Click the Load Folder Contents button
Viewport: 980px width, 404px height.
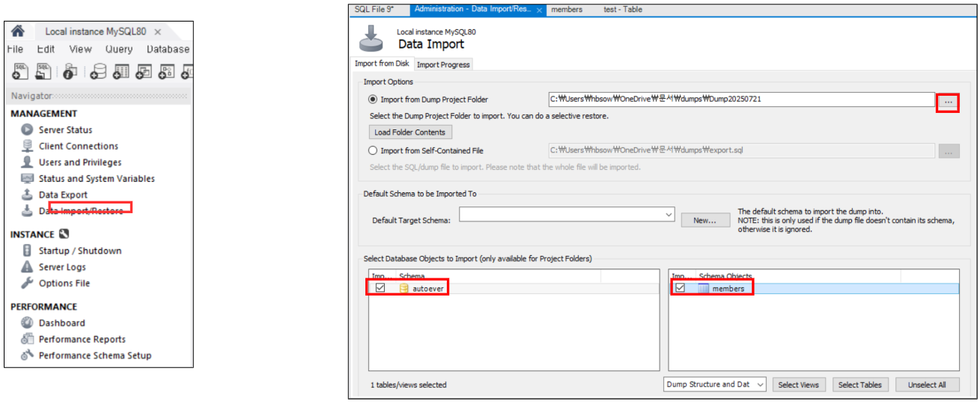[x=410, y=132]
